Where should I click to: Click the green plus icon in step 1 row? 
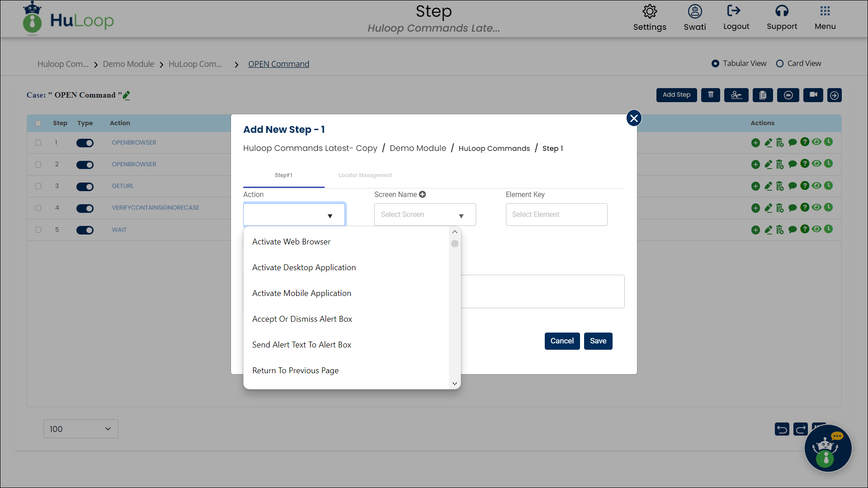pos(755,143)
